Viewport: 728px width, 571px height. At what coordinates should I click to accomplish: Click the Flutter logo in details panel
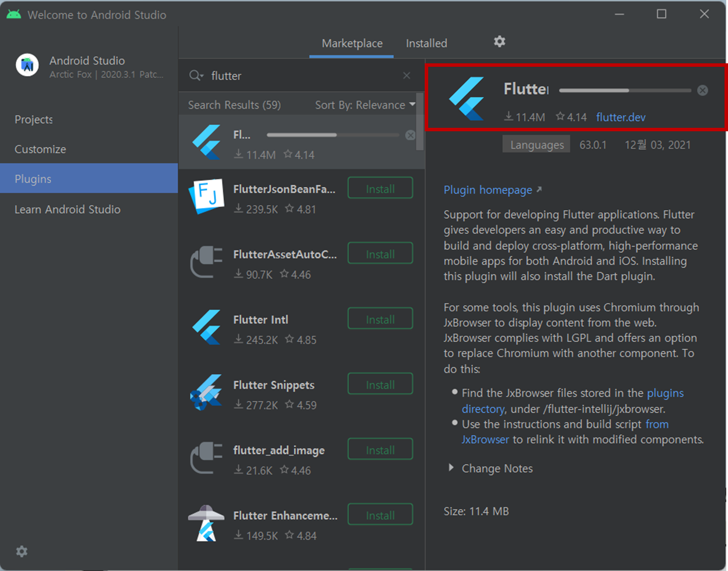[x=467, y=98]
